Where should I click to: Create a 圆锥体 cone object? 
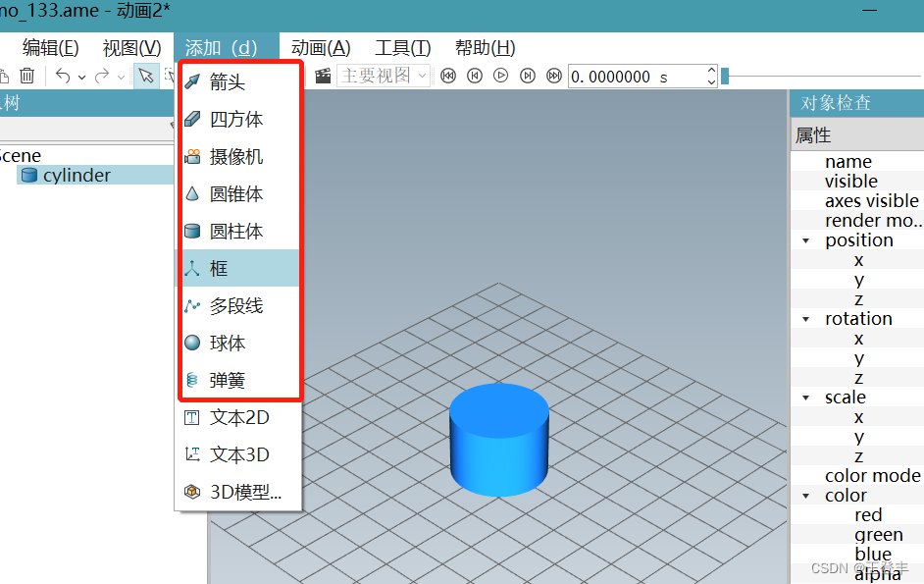[x=229, y=193]
